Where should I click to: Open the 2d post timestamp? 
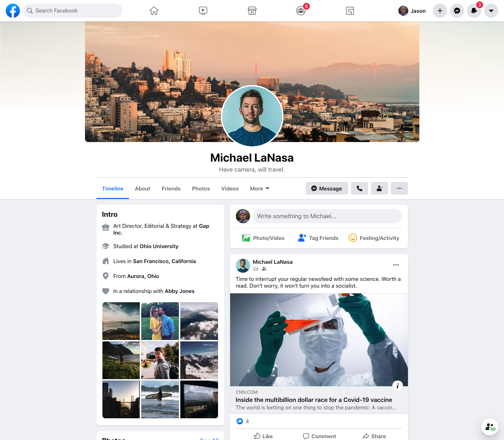tap(255, 269)
